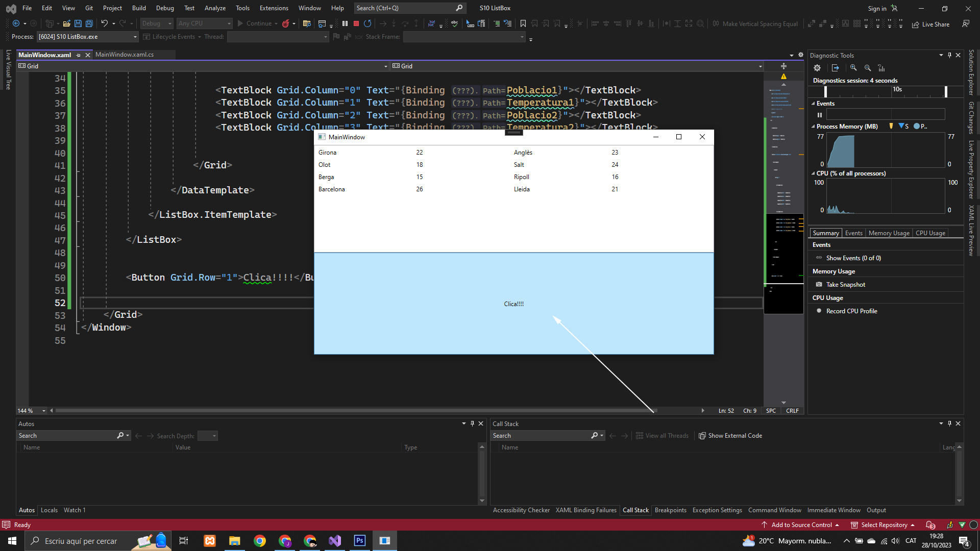Image resolution: width=980 pixels, height=551 pixels.
Task: Pin the MainWindow.xaml tab
Action: pos(78,55)
